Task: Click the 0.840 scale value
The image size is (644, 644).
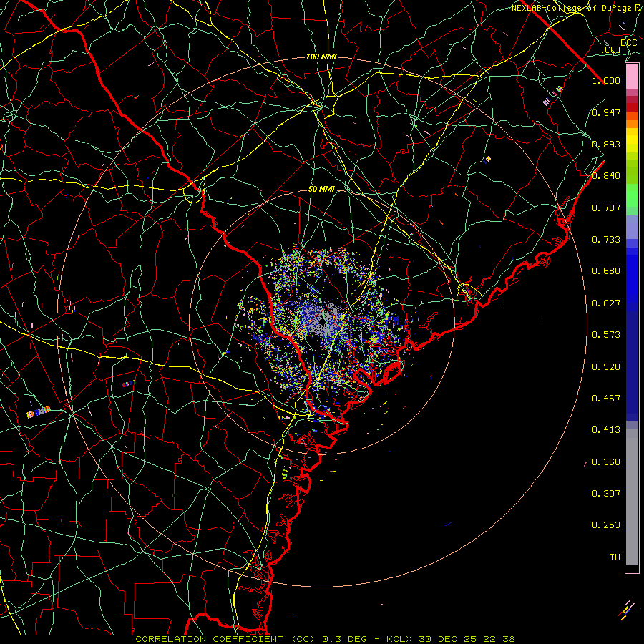Action: [x=606, y=176]
